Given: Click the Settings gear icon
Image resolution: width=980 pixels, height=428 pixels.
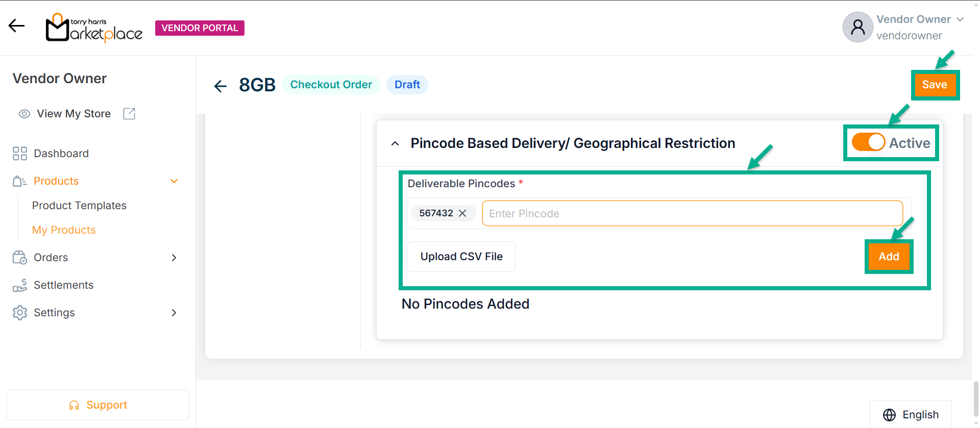Looking at the screenshot, I should (20, 313).
